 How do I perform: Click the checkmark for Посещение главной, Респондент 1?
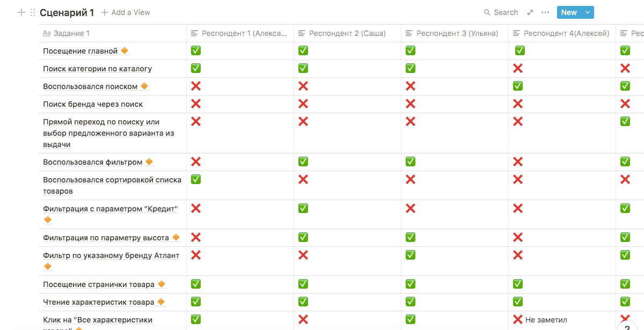click(196, 50)
